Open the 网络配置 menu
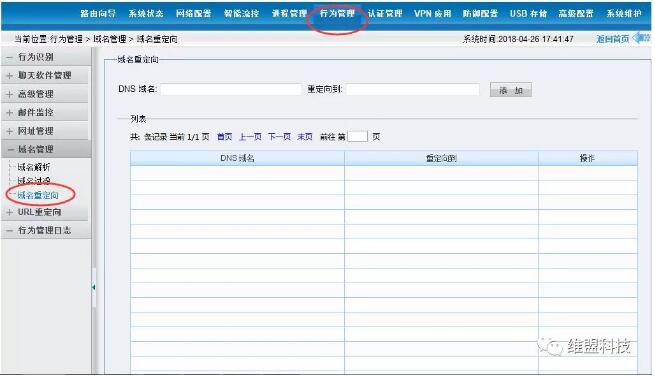 [x=193, y=13]
